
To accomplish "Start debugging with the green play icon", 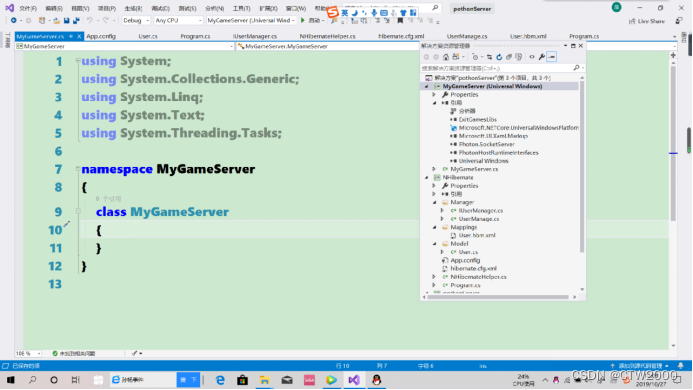I will click(303, 20).
